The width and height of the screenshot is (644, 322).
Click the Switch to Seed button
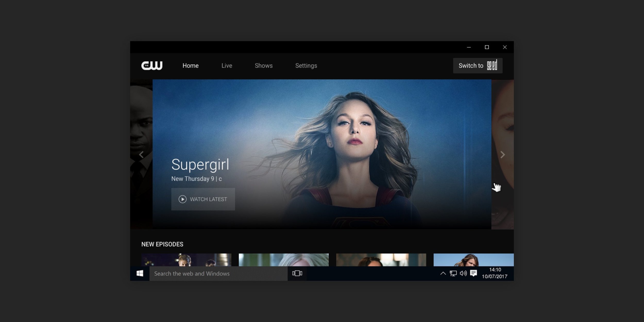pyautogui.click(x=478, y=66)
